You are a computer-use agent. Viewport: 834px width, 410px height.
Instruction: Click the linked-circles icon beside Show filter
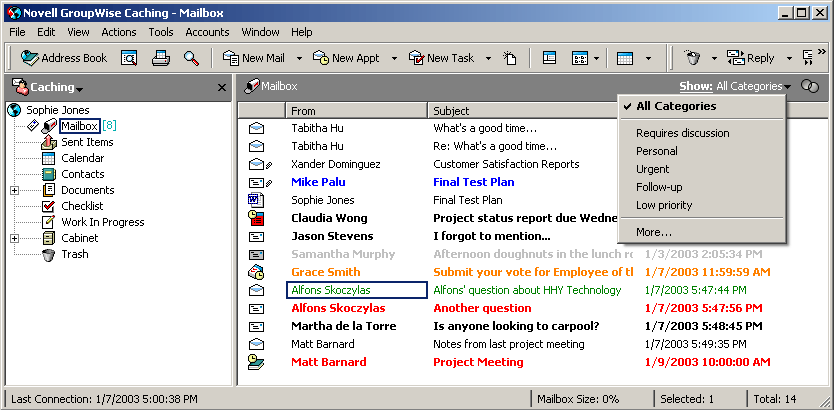[x=810, y=87]
